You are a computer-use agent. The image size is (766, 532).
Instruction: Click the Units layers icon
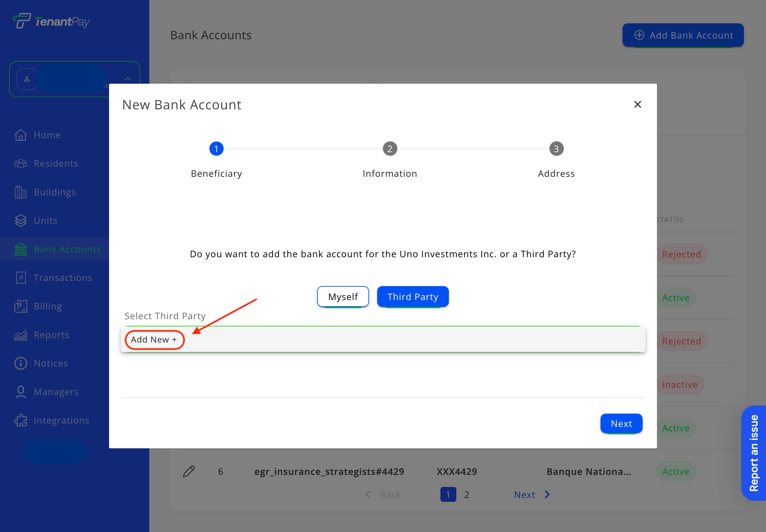21,221
